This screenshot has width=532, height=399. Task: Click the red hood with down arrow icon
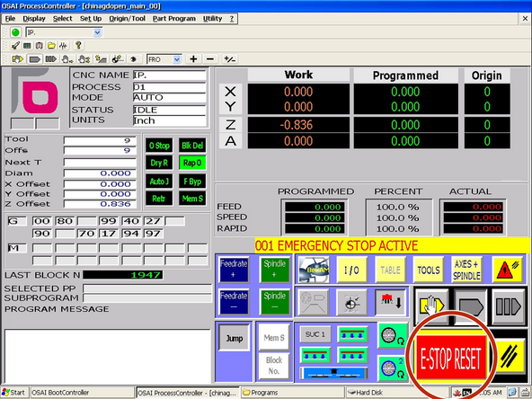tap(391, 302)
